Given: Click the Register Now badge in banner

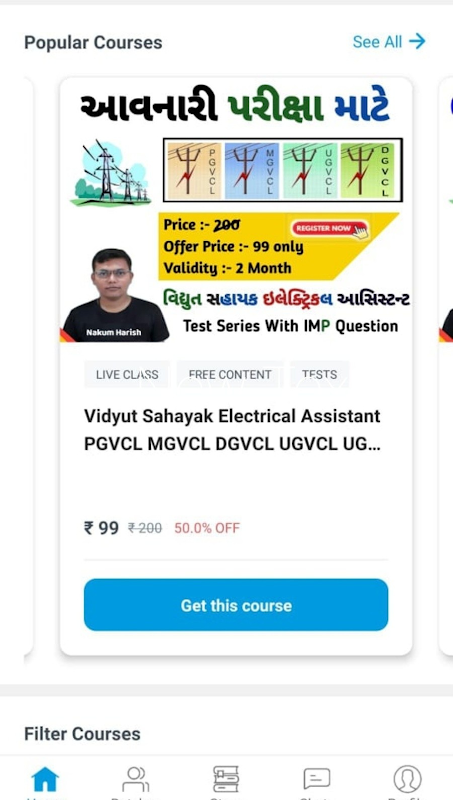Looking at the screenshot, I should pyautogui.click(x=329, y=229).
